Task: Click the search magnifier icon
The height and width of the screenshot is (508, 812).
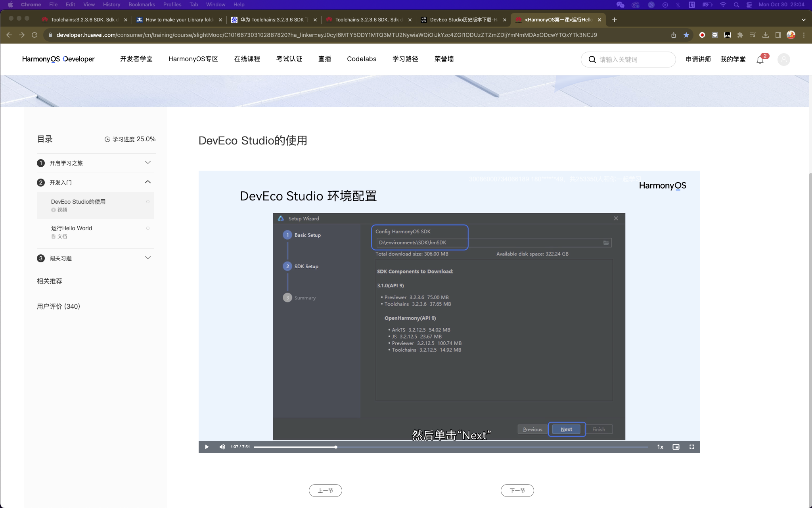Action: pyautogui.click(x=592, y=60)
